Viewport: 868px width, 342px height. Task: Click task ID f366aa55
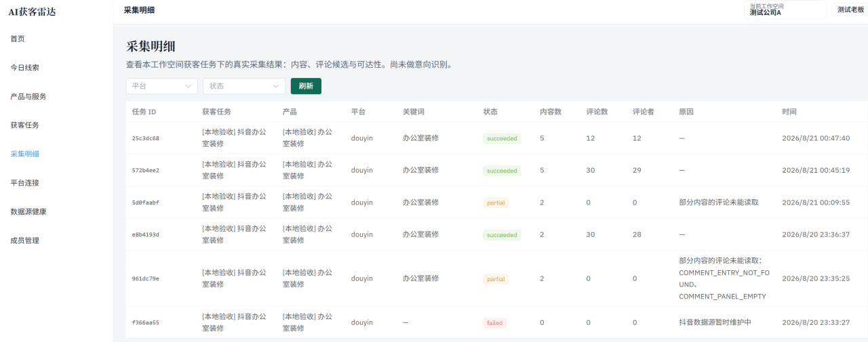[146, 323]
